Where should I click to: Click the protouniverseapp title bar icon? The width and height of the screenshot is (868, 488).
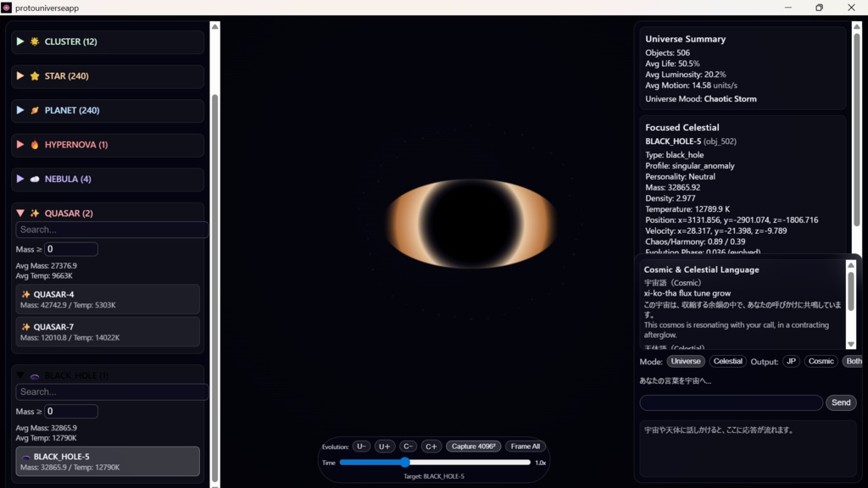coord(6,8)
